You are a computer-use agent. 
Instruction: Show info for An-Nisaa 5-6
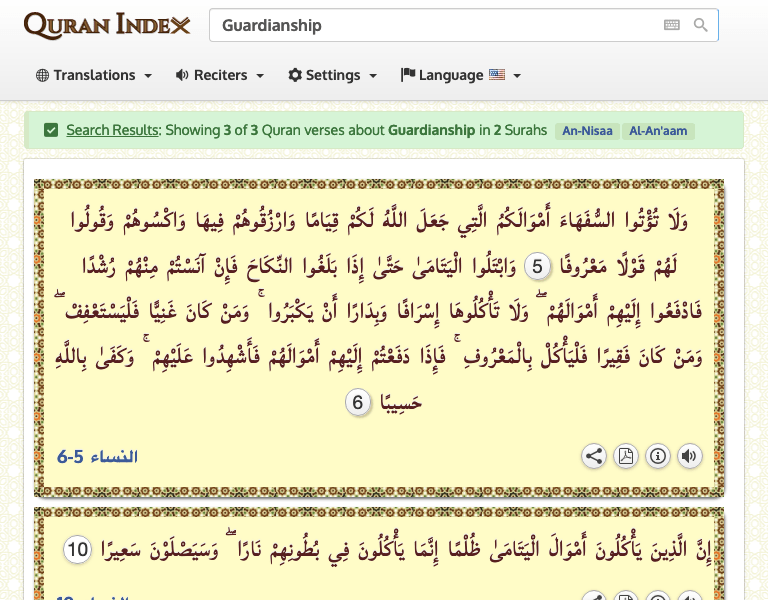[657, 456]
